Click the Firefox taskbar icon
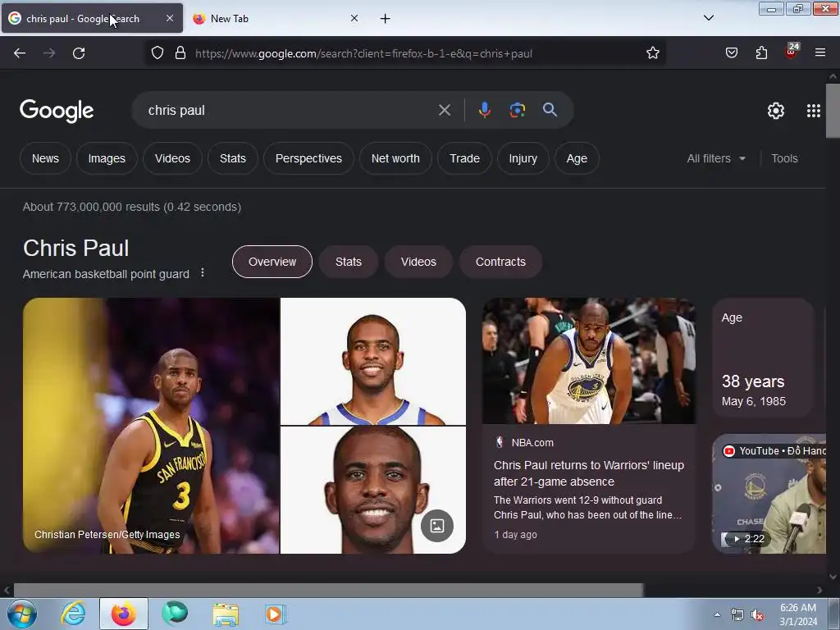 (x=124, y=614)
